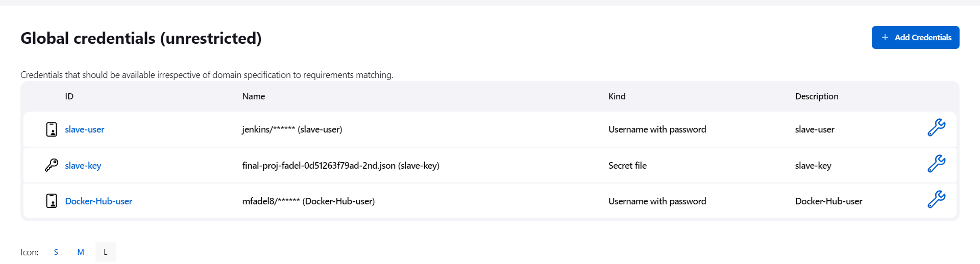This screenshot has width=980, height=264.
Task: Open the slave-user ID link
Action: [x=85, y=129]
